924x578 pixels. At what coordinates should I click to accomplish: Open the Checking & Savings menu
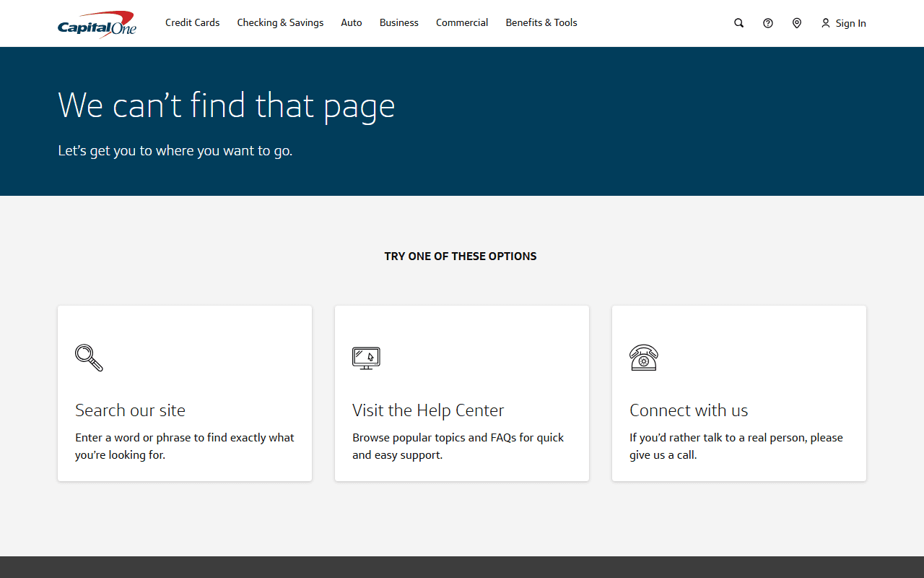280,22
